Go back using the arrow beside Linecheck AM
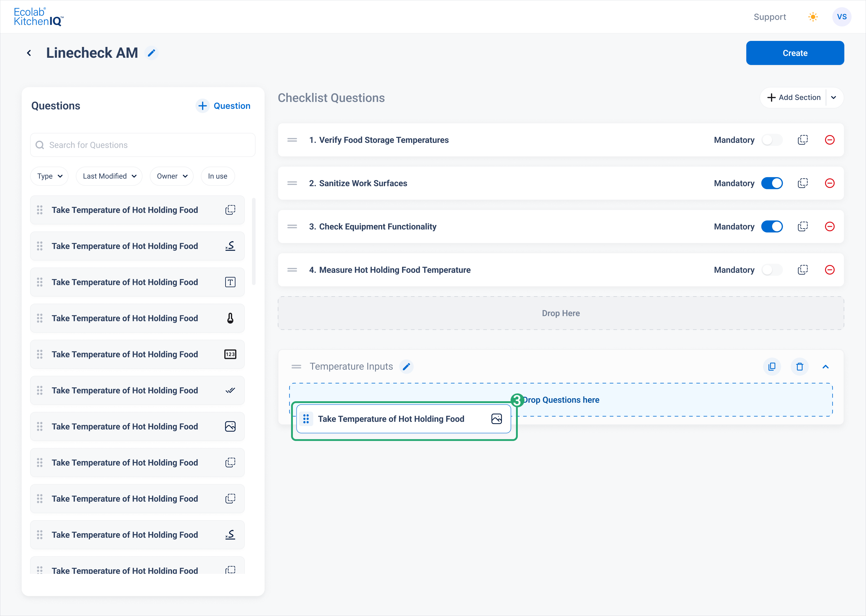866x616 pixels. pyautogui.click(x=29, y=53)
